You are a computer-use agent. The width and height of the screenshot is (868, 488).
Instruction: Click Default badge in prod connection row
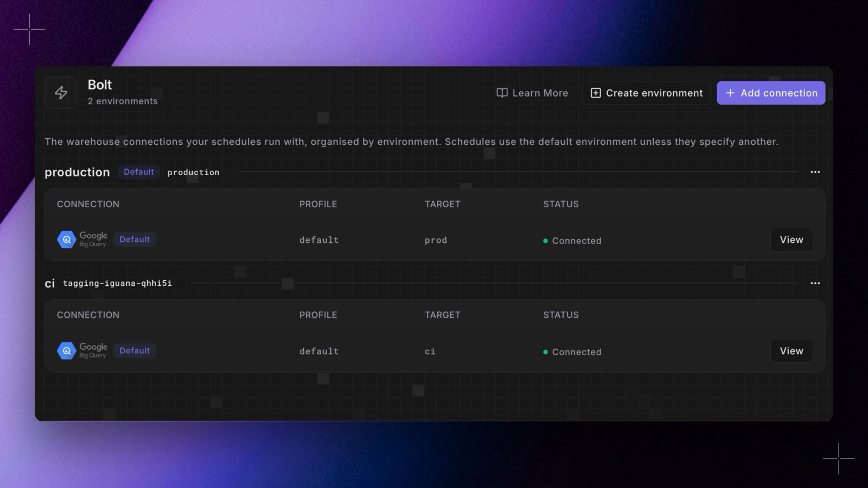coord(135,240)
